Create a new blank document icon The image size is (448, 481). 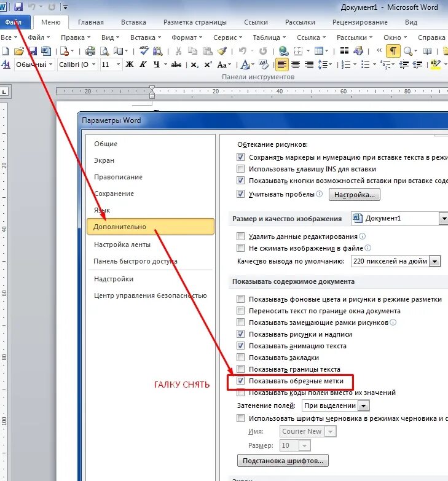5,51
